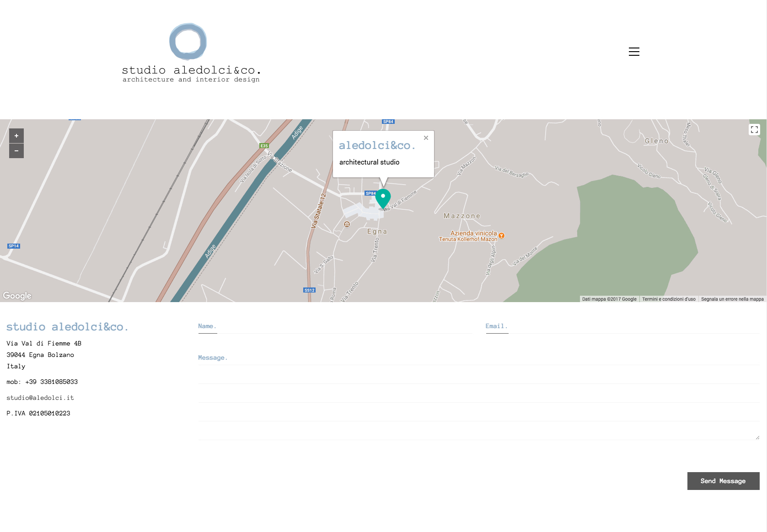Click the mobile number +39 3381085033

(x=51, y=382)
